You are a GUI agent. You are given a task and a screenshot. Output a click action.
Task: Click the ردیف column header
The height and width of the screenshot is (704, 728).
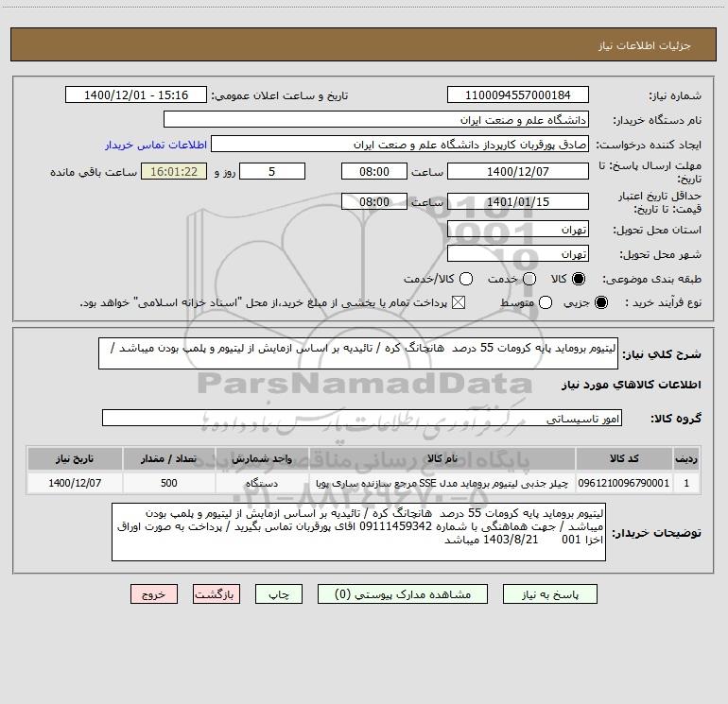tap(686, 458)
